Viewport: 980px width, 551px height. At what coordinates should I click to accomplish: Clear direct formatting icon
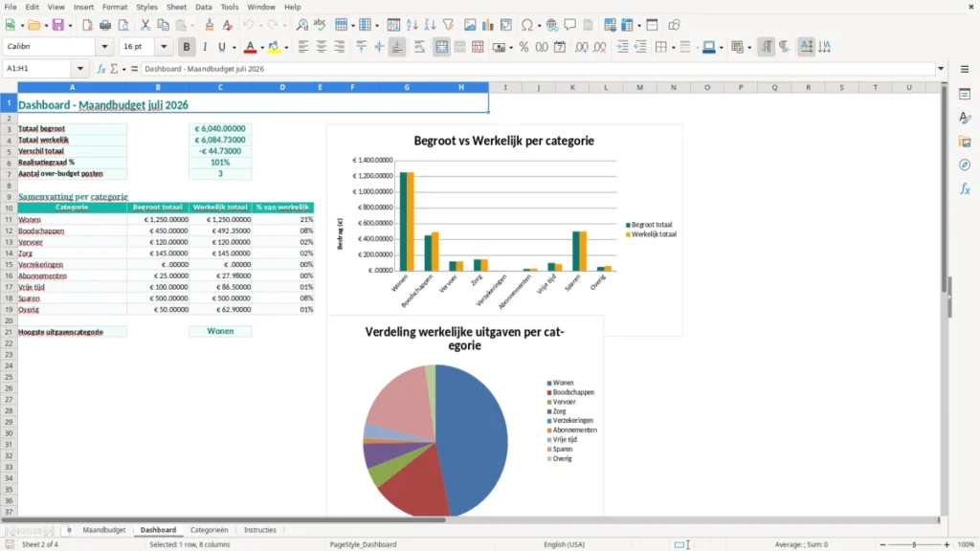pos(228,25)
